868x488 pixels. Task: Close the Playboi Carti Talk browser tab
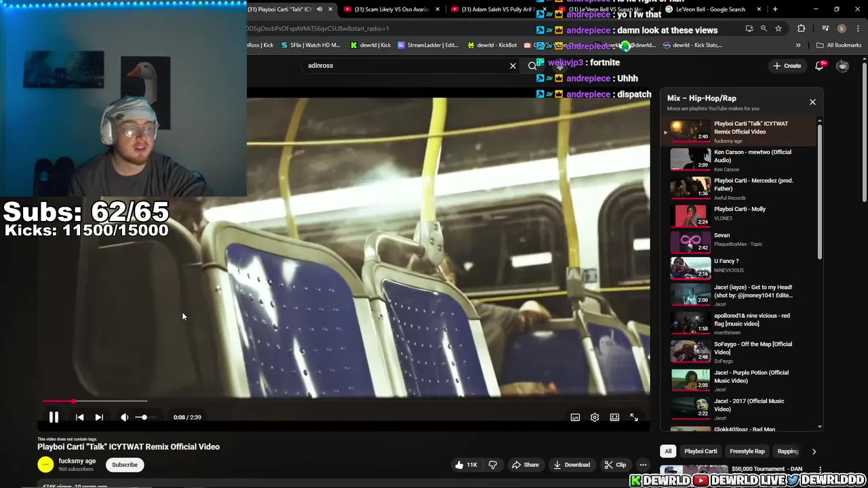click(330, 9)
